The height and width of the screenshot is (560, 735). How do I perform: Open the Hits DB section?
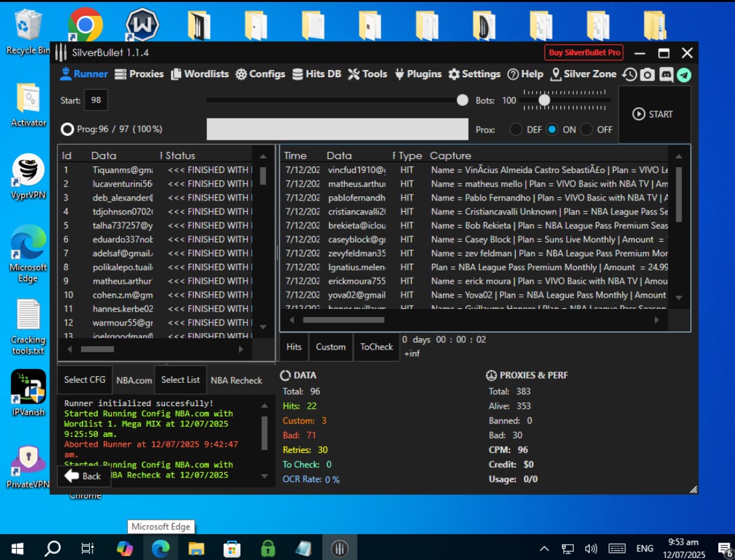pyautogui.click(x=316, y=74)
